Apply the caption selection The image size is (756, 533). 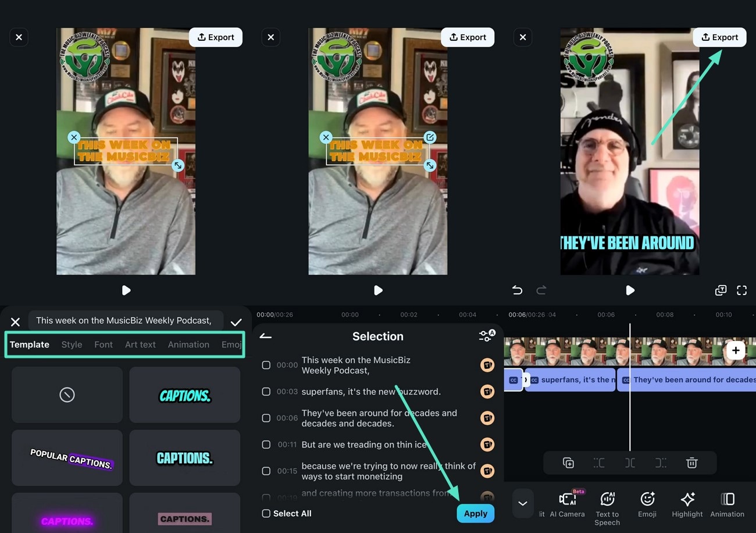(476, 513)
